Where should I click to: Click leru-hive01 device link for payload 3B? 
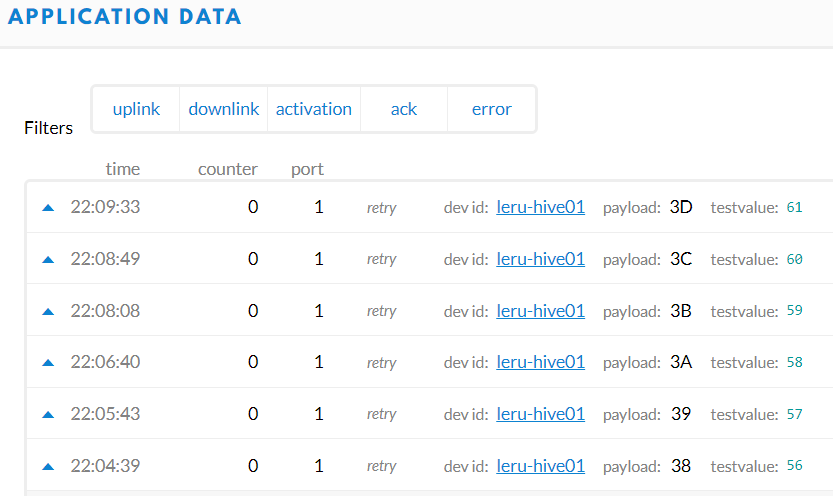(540, 311)
